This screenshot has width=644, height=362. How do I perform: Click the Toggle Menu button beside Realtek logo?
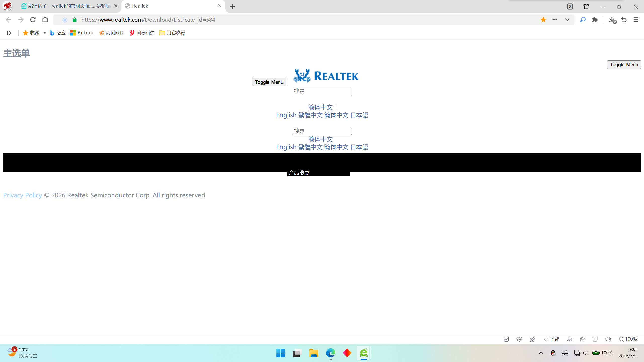[269, 82]
